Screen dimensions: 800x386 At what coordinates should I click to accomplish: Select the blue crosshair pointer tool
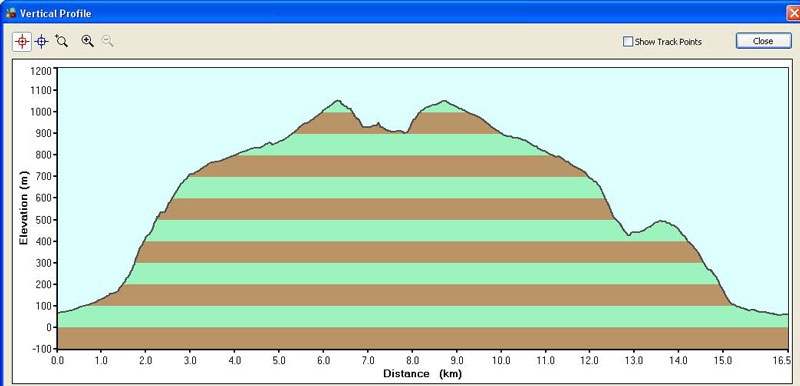click(x=41, y=41)
